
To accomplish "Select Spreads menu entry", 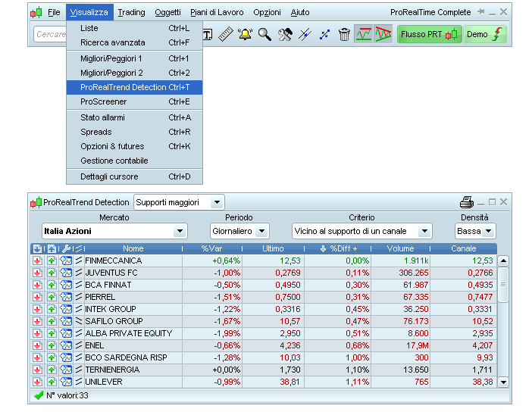I will [x=135, y=132].
